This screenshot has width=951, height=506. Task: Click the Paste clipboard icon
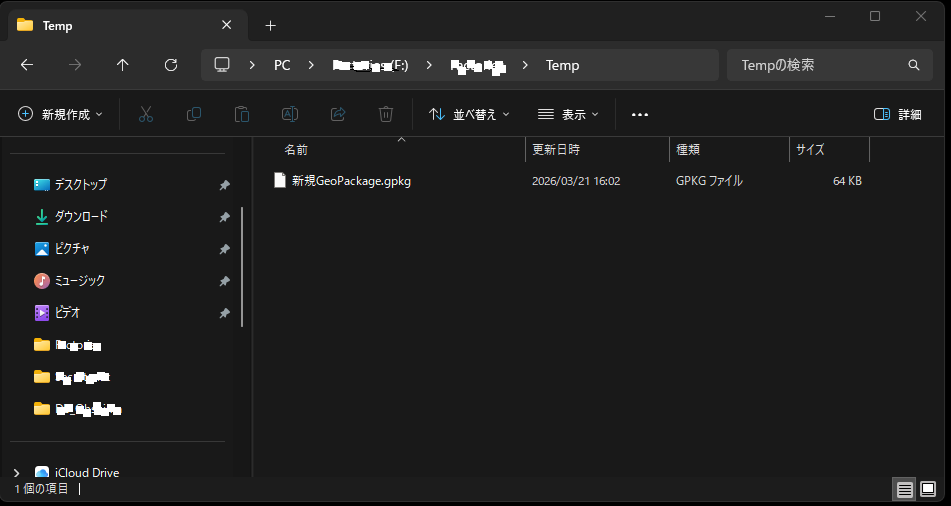click(x=241, y=114)
